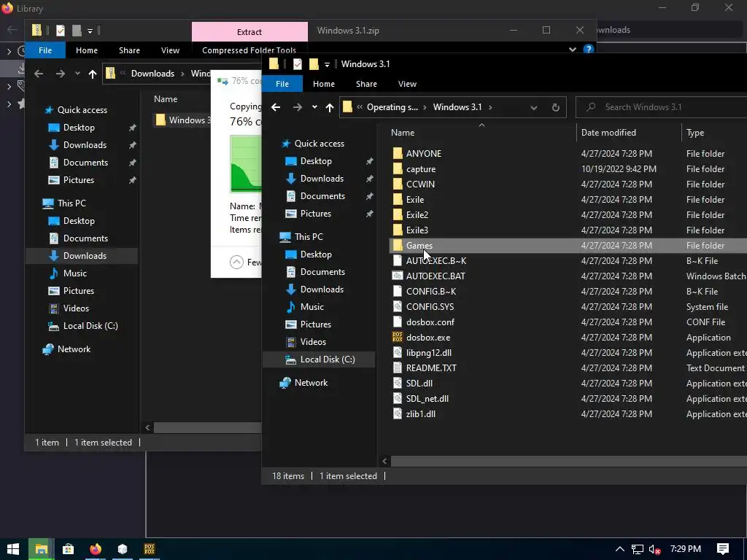Go up one folder level in Windows 3.1 window
The height and width of the screenshot is (560, 747).
coord(330,107)
